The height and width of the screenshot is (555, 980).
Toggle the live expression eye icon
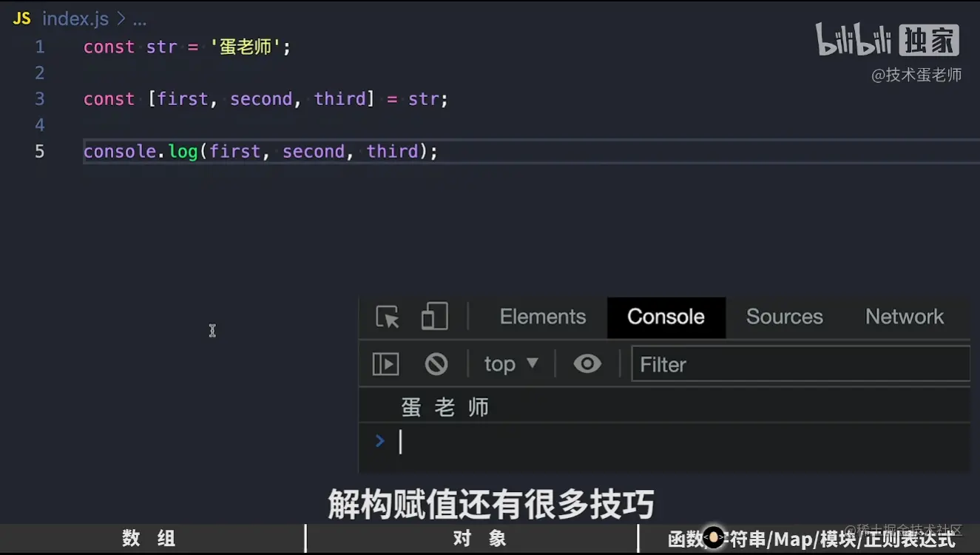click(x=587, y=364)
